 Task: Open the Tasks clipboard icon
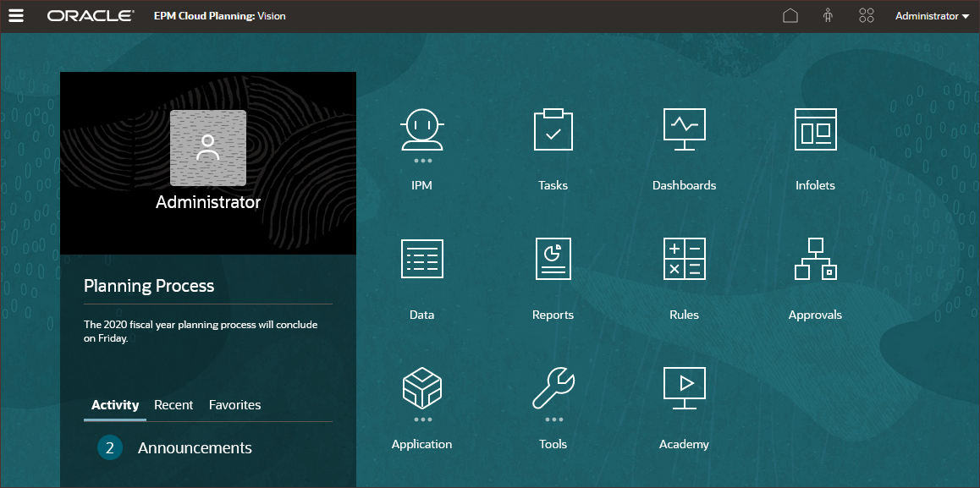[x=553, y=129]
